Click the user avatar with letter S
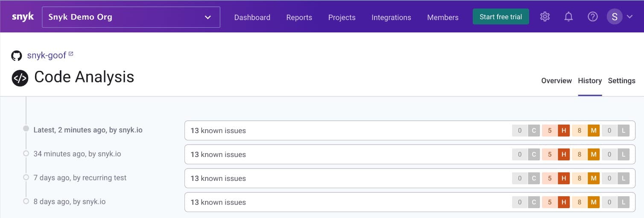 tap(615, 17)
